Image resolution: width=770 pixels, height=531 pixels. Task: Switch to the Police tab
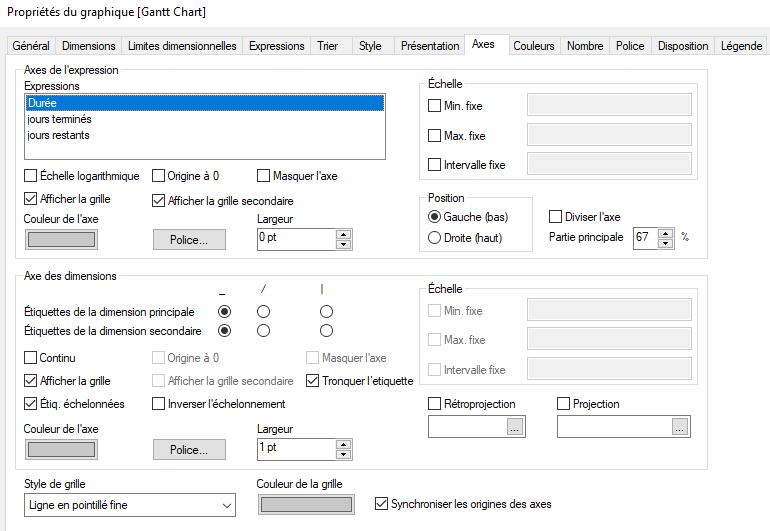coord(630,46)
